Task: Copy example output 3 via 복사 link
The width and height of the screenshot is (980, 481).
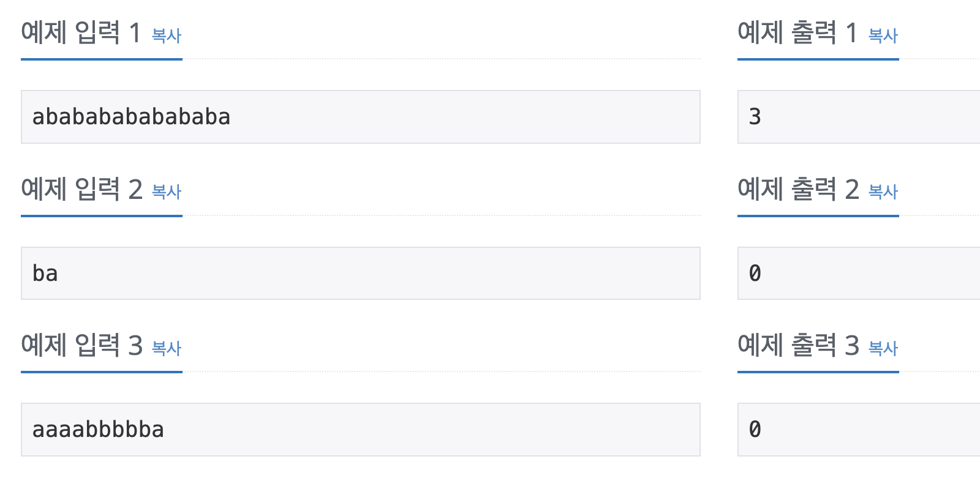Action: click(883, 348)
